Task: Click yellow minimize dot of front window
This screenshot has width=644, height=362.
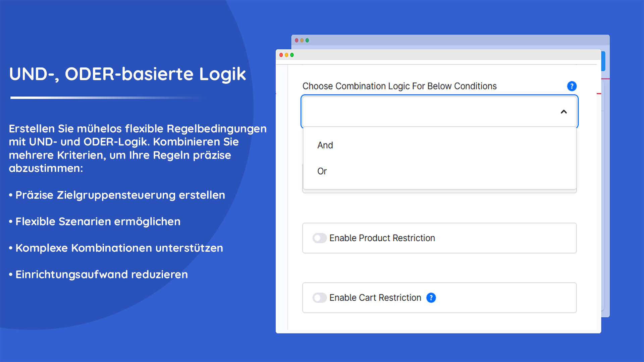Action: [286, 55]
